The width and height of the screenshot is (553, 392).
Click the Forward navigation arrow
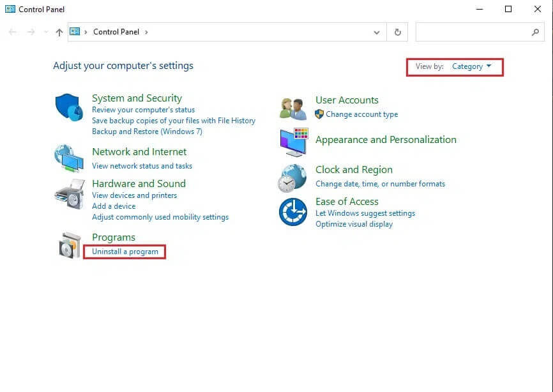coord(31,32)
